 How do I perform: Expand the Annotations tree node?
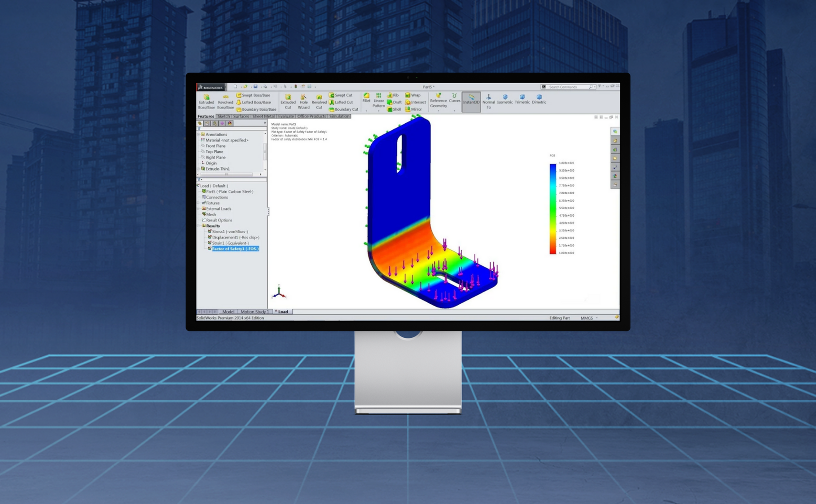pyautogui.click(x=198, y=134)
